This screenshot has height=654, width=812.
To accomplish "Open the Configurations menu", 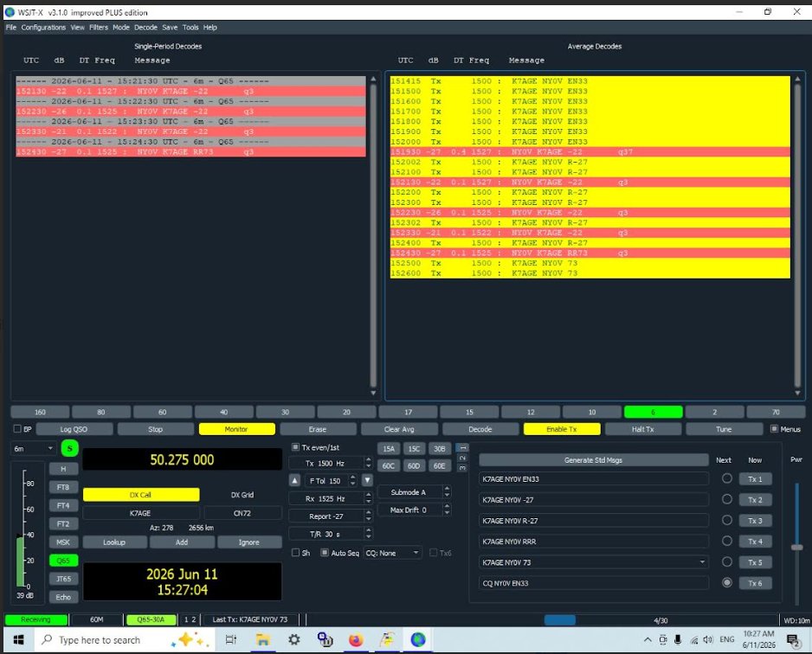I will 43,28.
